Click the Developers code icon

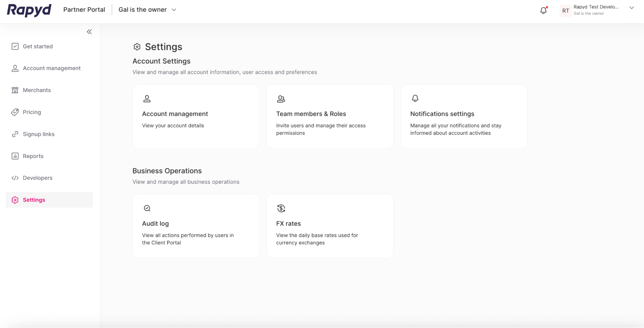pyautogui.click(x=15, y=178)
